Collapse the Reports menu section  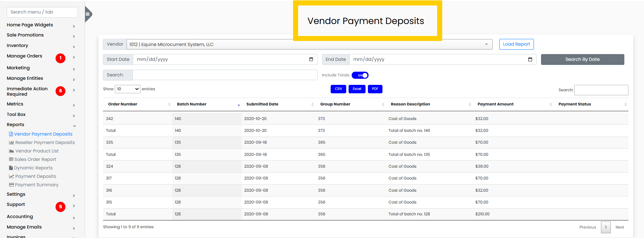coord(16,125)
